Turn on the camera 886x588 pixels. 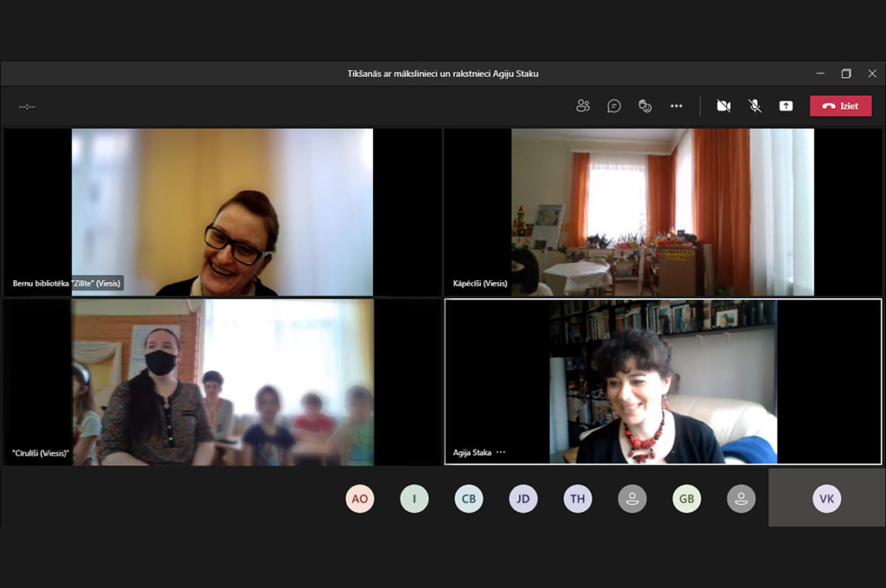[723, 105]
